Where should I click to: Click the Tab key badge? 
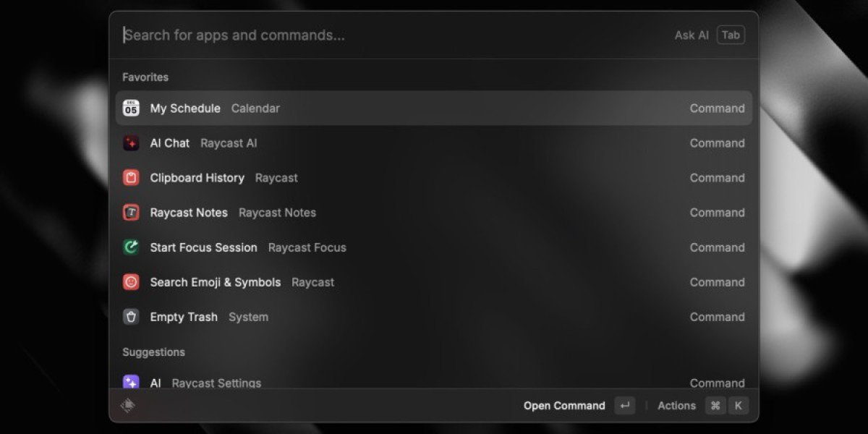tap(731, 35)
